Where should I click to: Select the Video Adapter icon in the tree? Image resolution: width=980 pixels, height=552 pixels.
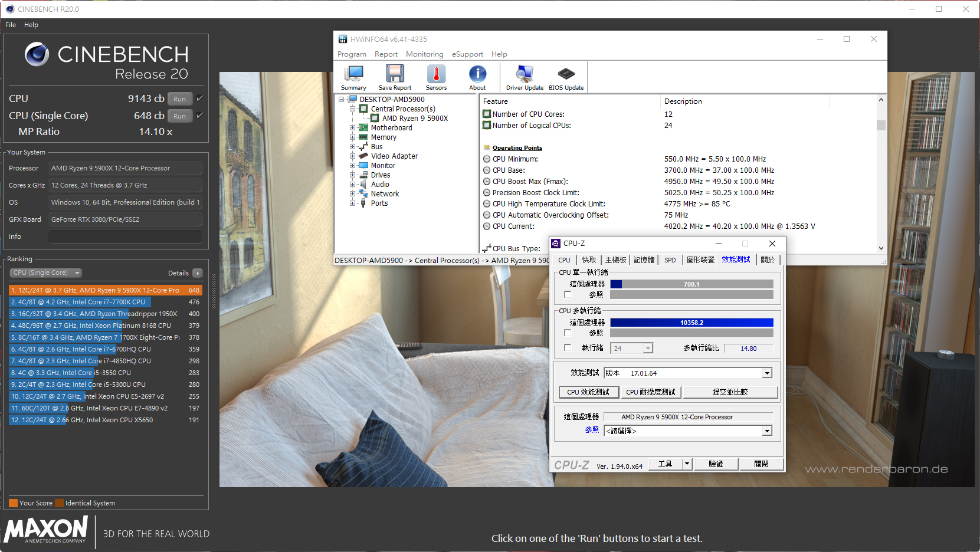363,156
